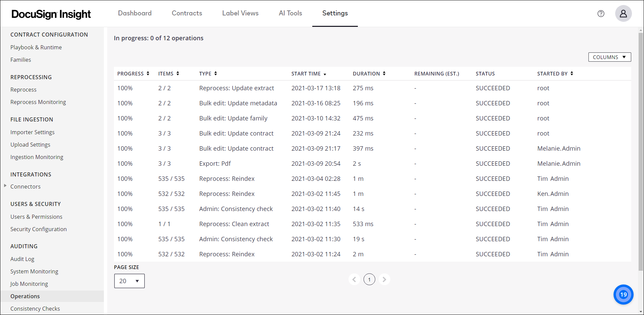Image resolution: width=644 pixels, height=315 pixels.
Task: Open the notifications bubble showing 19
Action: 623,295
